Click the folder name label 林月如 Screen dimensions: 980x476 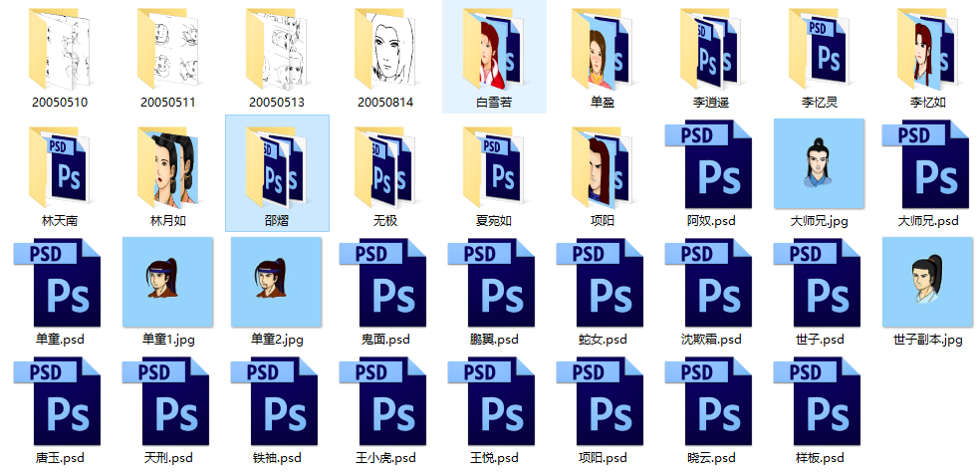(168, 221)
